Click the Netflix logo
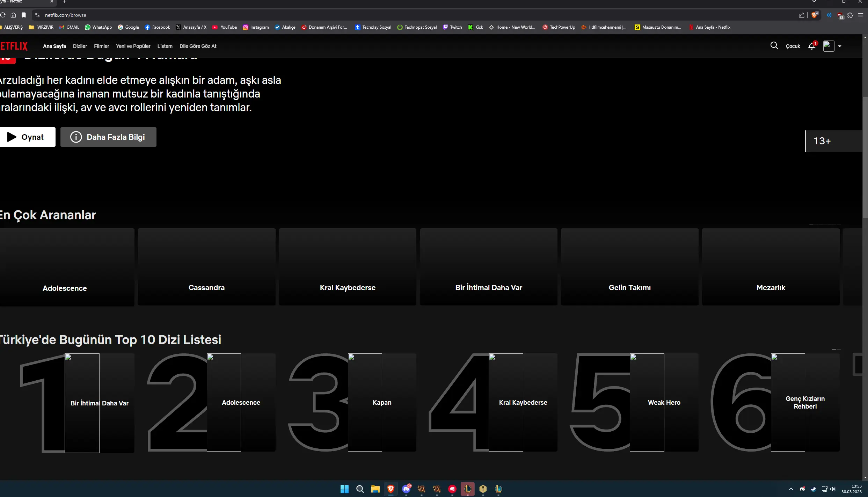This screenshot has height=497, width=868. pos(14,46)
